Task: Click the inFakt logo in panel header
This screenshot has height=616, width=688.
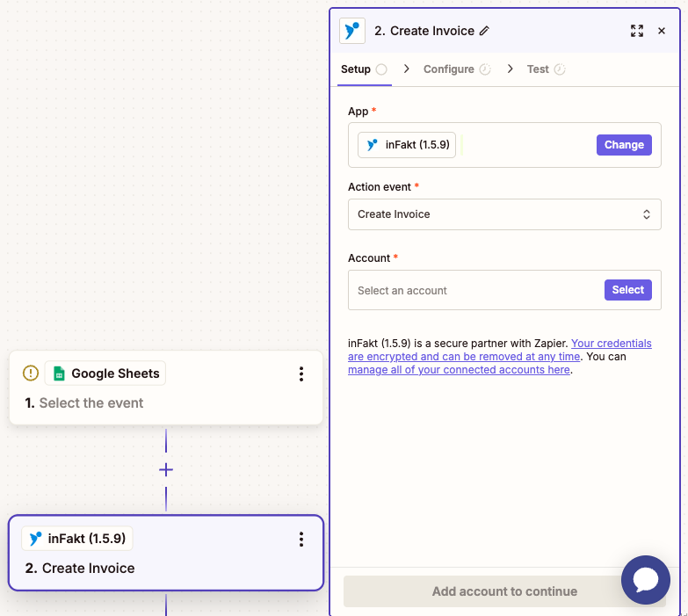Action: pyautogui.click(x=351, y=31)
